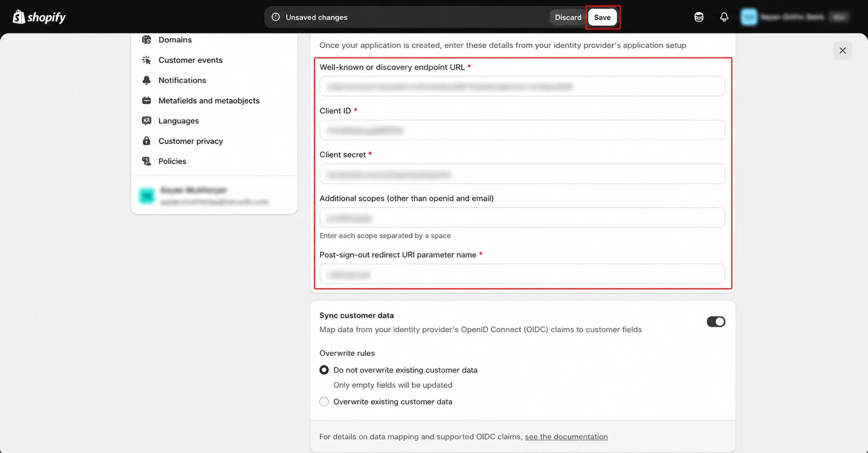This screenshot has height=453, width=868.
Task: Click the Post-sign-out redirect URI parameter field
Action: coord(522,274)
